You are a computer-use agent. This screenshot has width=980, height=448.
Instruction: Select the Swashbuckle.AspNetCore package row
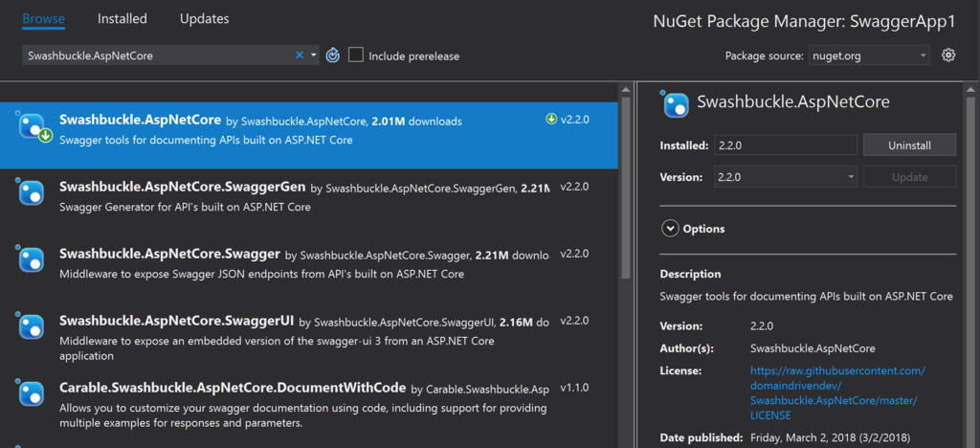click(x=309, y=136)
